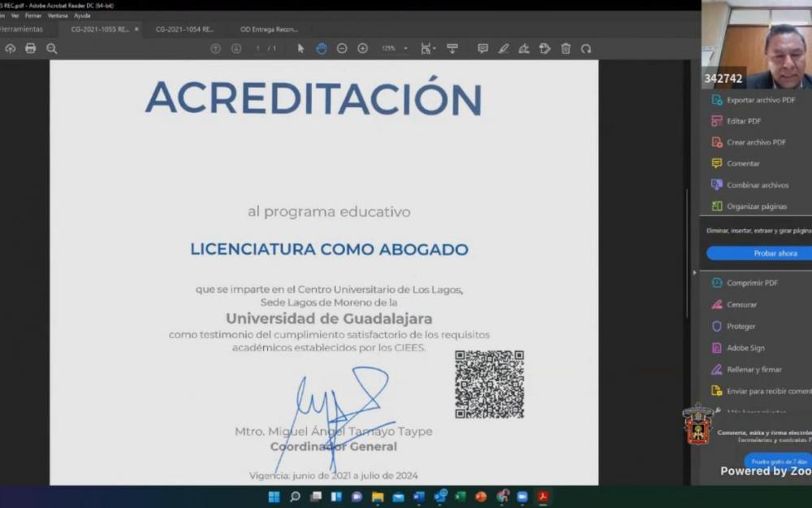
Task: Select the CG-2021-1055 document tab
Action: point(100,29)
